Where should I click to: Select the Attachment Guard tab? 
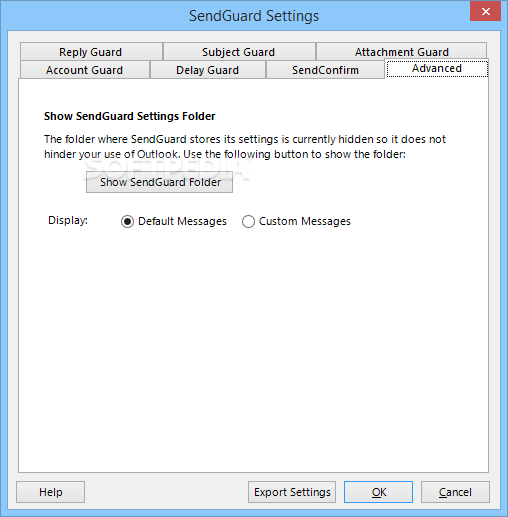pos(401,52)
